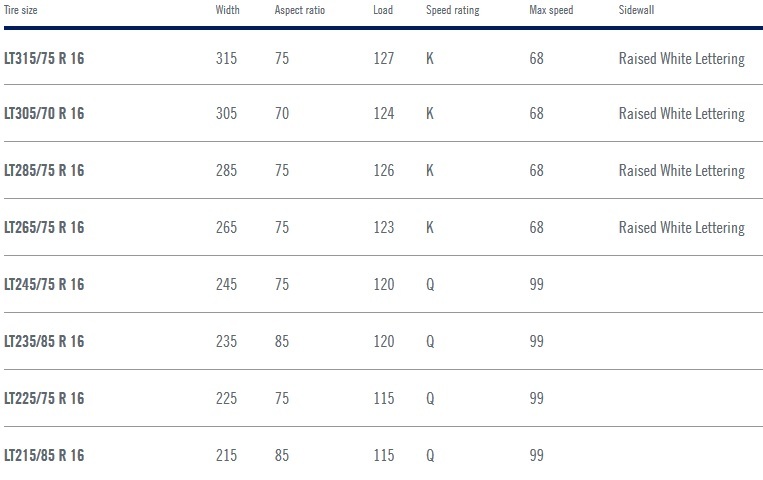Screen dimensions: 763x480
Task: Click width value 285 in the table
Action: click(x=226, y=170)
